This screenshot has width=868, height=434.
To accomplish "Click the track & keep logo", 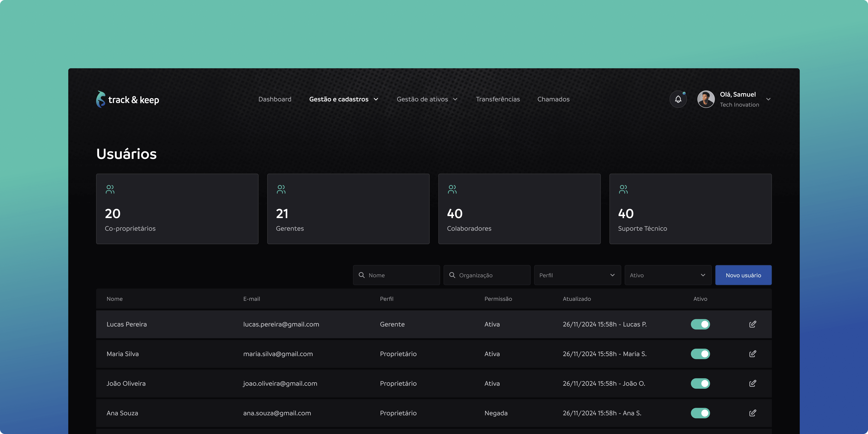I will [128, 99].
